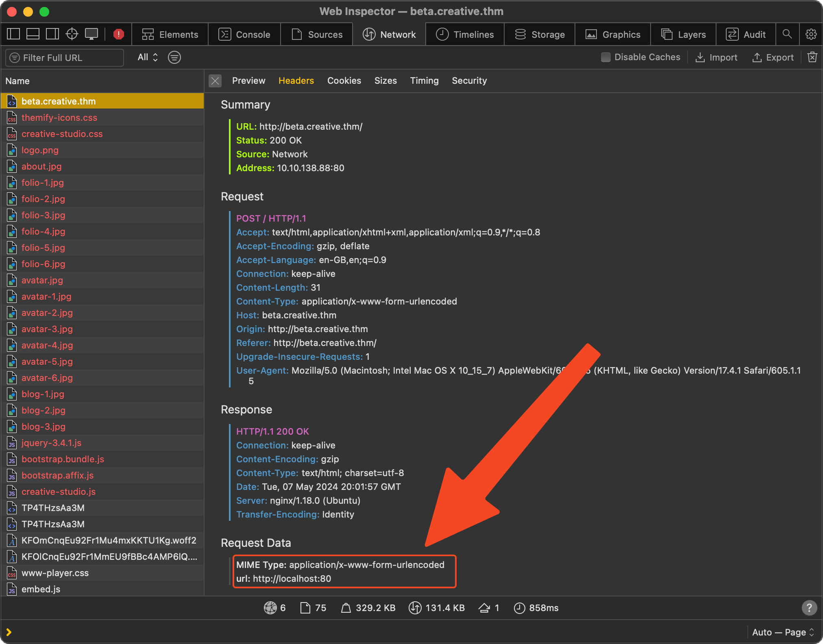Viewport: 823px width, 644px height.
Task: Open the Security detail tab
Action: pos(469,80)
